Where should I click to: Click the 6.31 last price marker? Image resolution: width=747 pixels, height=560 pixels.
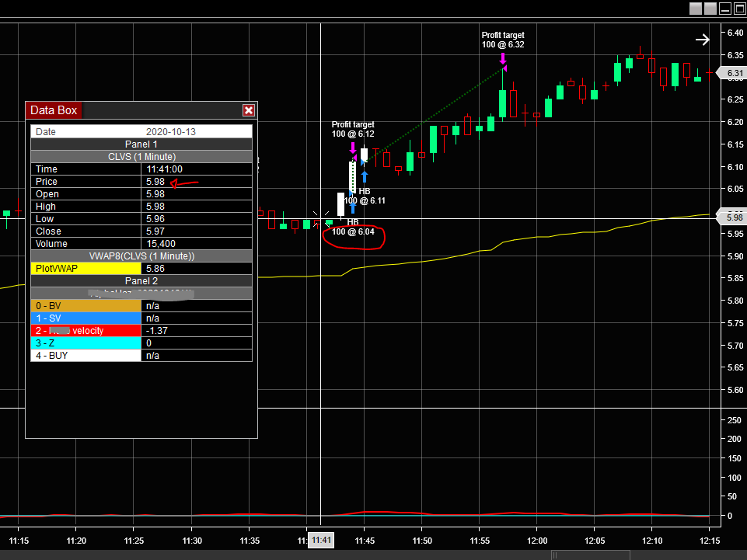point(731,73)
